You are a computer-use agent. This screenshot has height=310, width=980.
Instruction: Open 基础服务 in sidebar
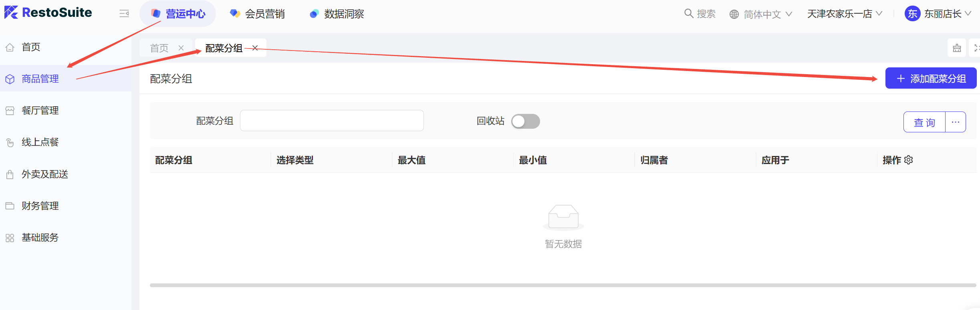coord(40,238)
